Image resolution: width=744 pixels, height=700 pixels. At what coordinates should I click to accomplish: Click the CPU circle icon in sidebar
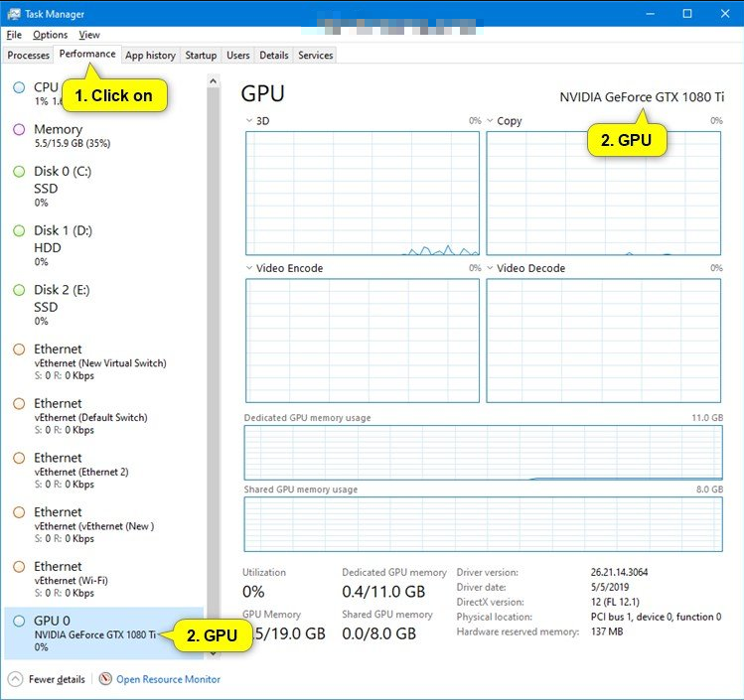(x=19, y=87)
